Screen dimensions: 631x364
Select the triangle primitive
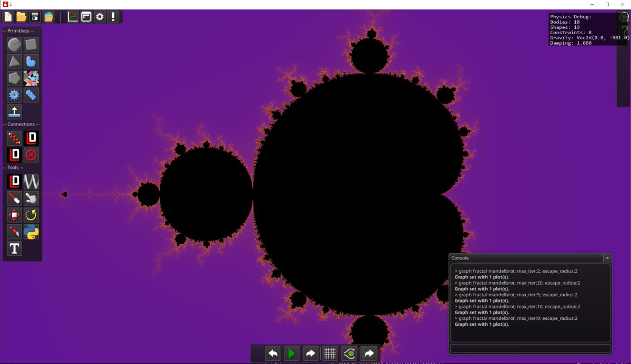pos(14,61)
